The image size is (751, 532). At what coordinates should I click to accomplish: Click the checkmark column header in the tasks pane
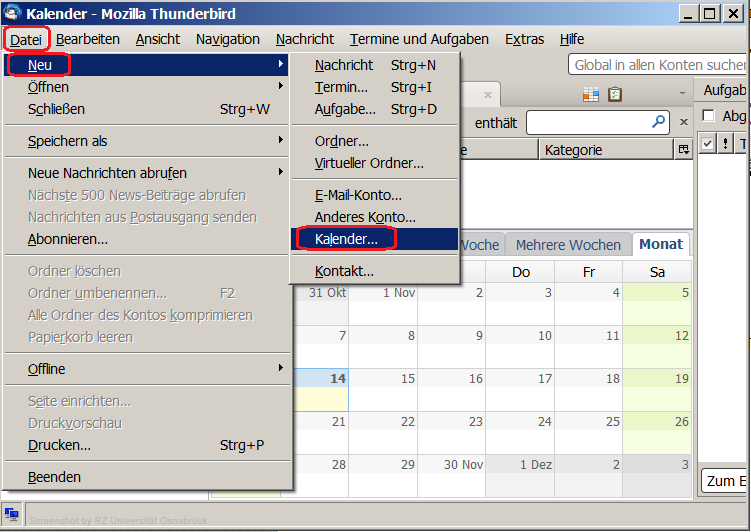pyautogui.click(x=707, y=143)
